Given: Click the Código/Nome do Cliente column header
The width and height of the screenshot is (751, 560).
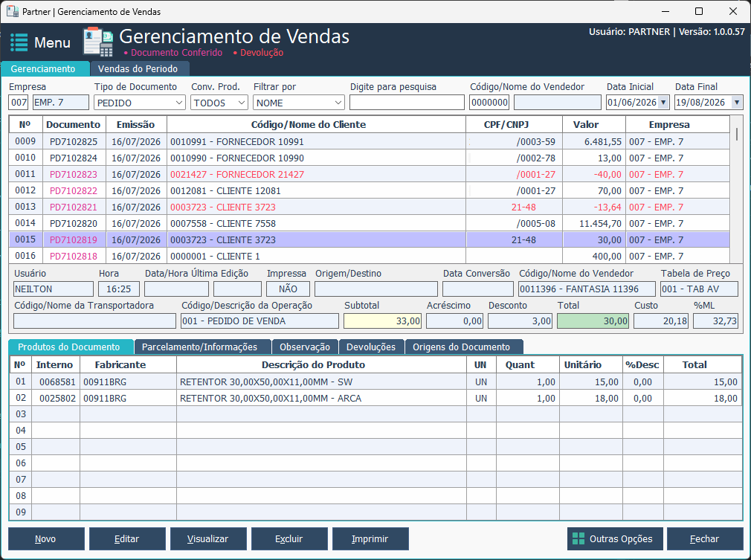Looking at the screenshot, I should 316,124.
